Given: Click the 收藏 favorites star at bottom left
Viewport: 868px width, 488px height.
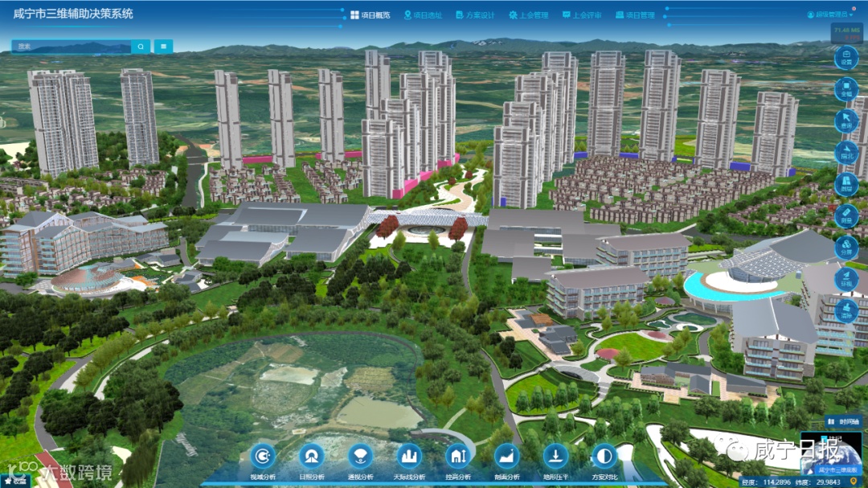Looking at the screenshot, I should pyautogui.click(x=15, y=482).
